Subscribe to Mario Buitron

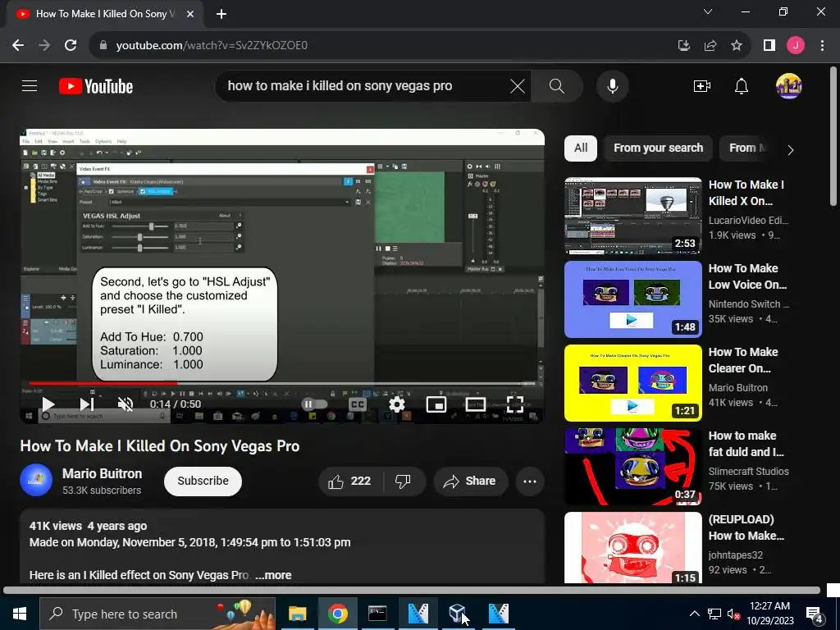[x=203, y=481]
